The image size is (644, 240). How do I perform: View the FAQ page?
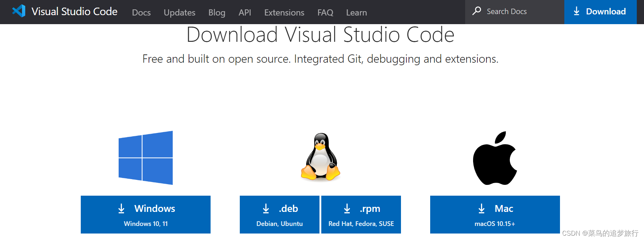[x=325, y=13]
